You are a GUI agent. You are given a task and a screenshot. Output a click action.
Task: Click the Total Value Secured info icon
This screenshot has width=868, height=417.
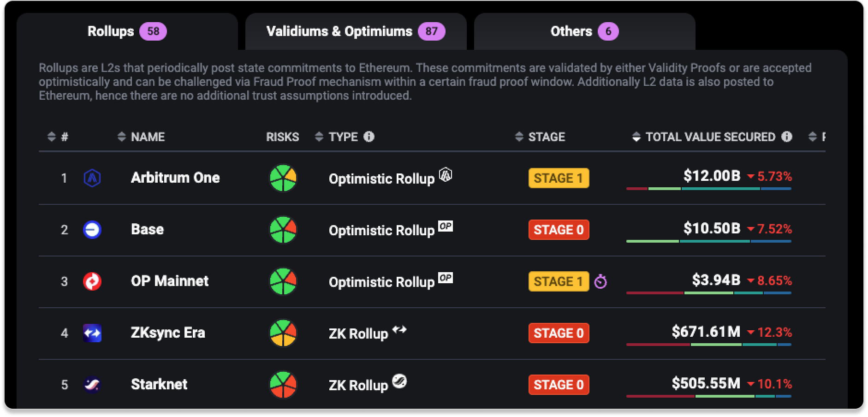pyautogui.click(x=787, y=137)
